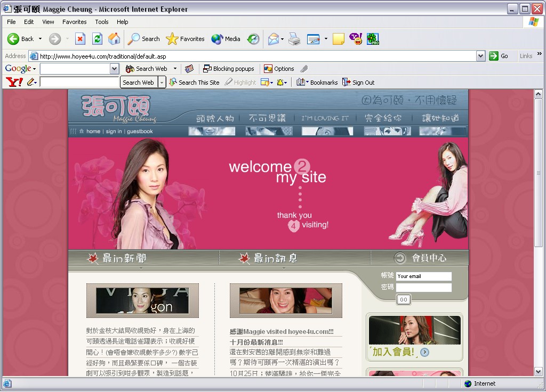This screenshot has width=546, height=392.
Task: Click the sign in link on the website
Action: 114,132
